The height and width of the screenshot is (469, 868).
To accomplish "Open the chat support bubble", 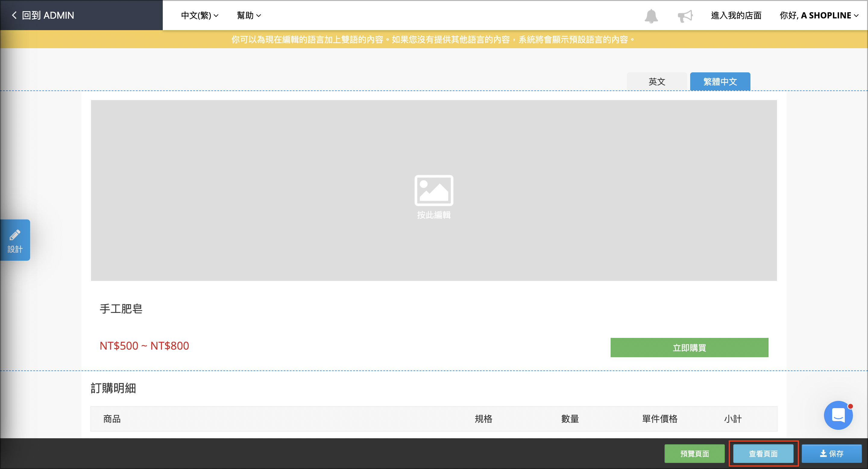I will tap(838, 415).
